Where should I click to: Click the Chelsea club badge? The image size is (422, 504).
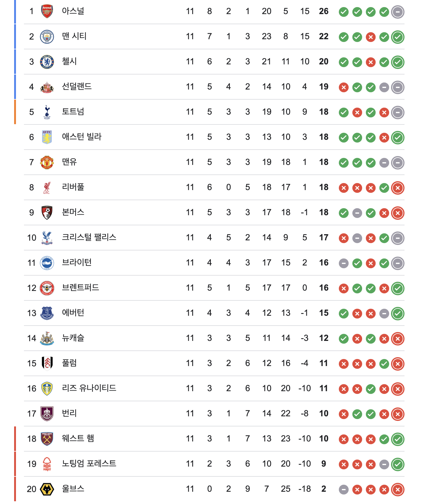(47, 62)
